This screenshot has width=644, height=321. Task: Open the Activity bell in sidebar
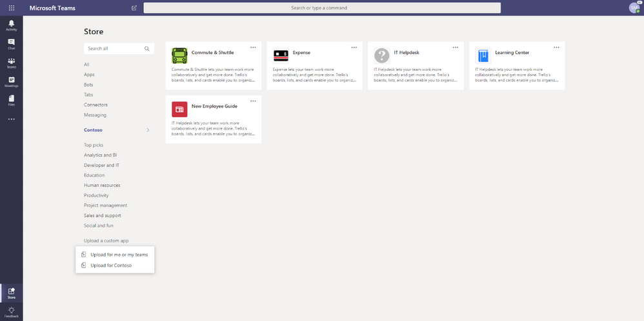click(12, 25)
